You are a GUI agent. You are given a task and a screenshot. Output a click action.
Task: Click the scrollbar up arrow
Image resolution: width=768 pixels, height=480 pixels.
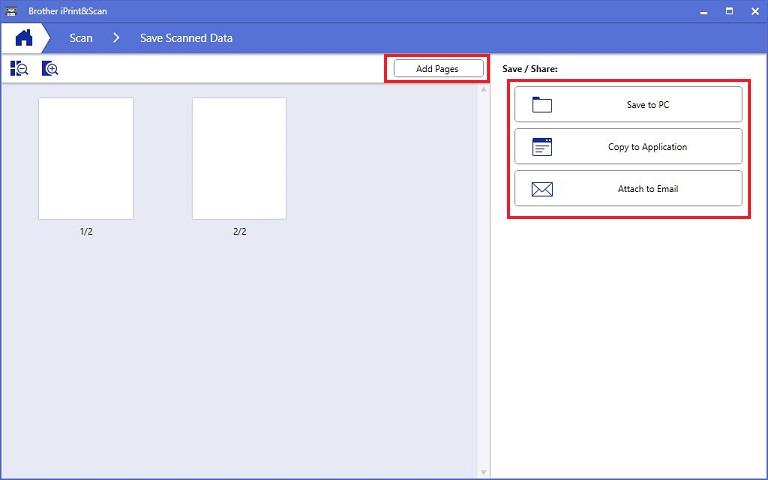point(484,89)
